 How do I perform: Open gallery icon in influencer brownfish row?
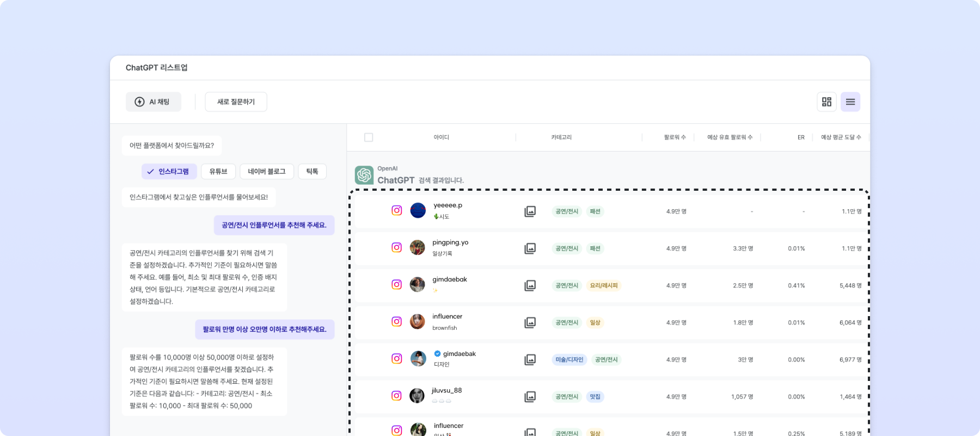point(530,323)
